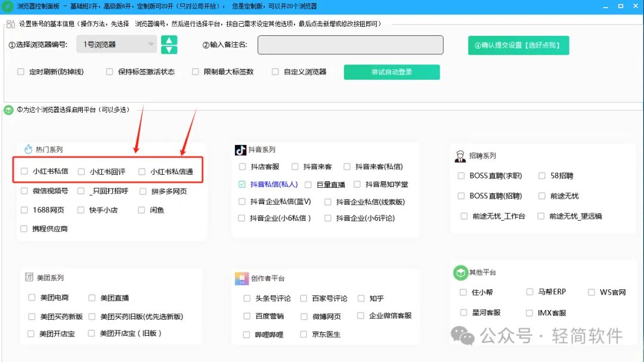This screenshot has height=362, width=644.
Task: Enable 定时刷新(防掉线) checkbox
Action: click(x=20, y=72)
